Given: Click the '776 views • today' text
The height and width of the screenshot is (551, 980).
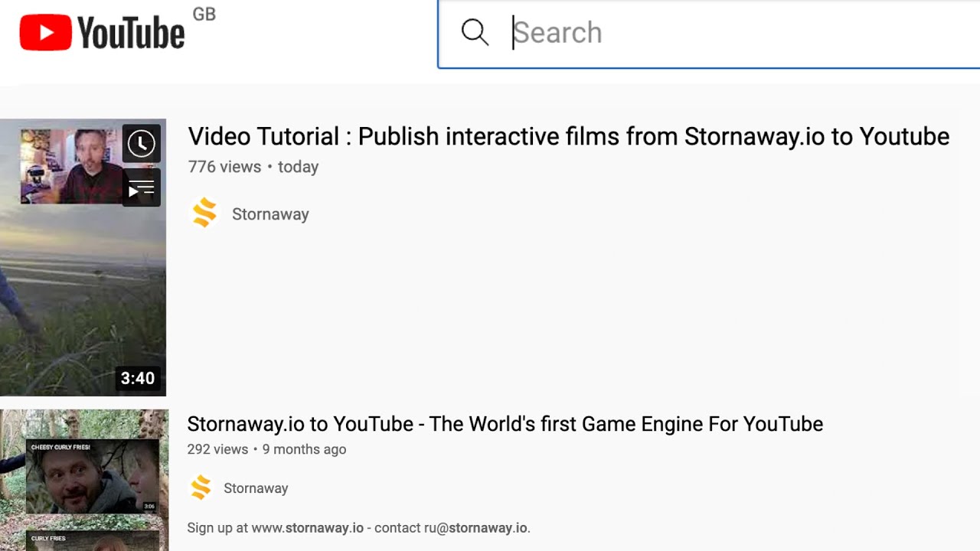Looking at the screenshot, I should coord(253,167).
